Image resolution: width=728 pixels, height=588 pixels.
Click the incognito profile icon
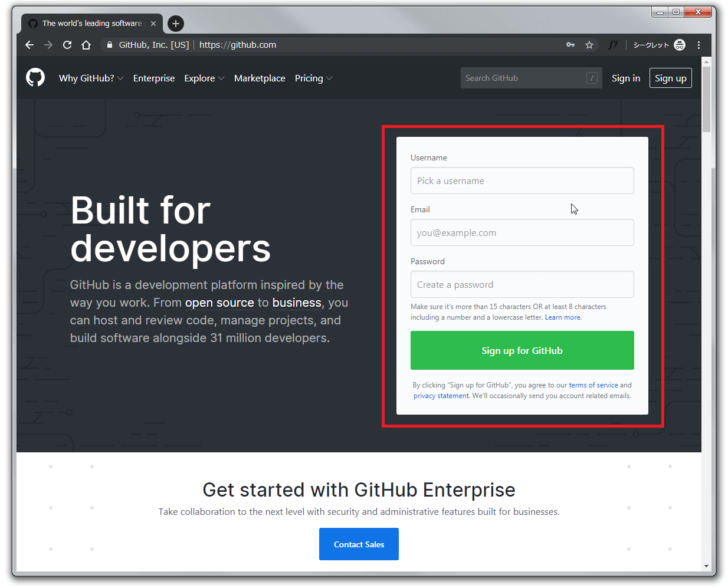coord(680,45)
